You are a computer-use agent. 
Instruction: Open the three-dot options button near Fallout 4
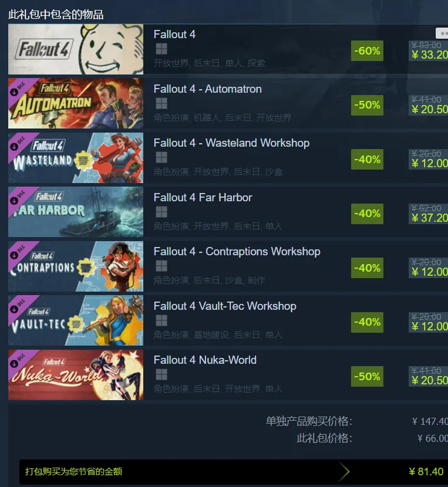[x=442, y=33]
